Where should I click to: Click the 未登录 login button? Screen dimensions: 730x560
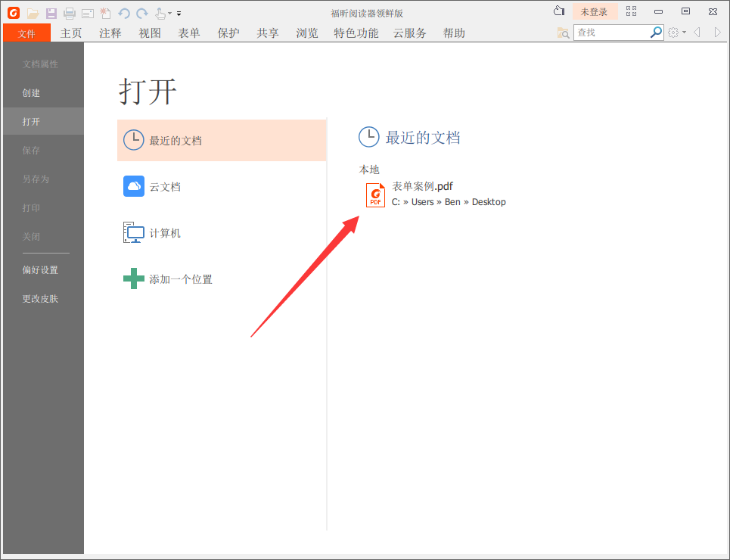pos(595,11)
